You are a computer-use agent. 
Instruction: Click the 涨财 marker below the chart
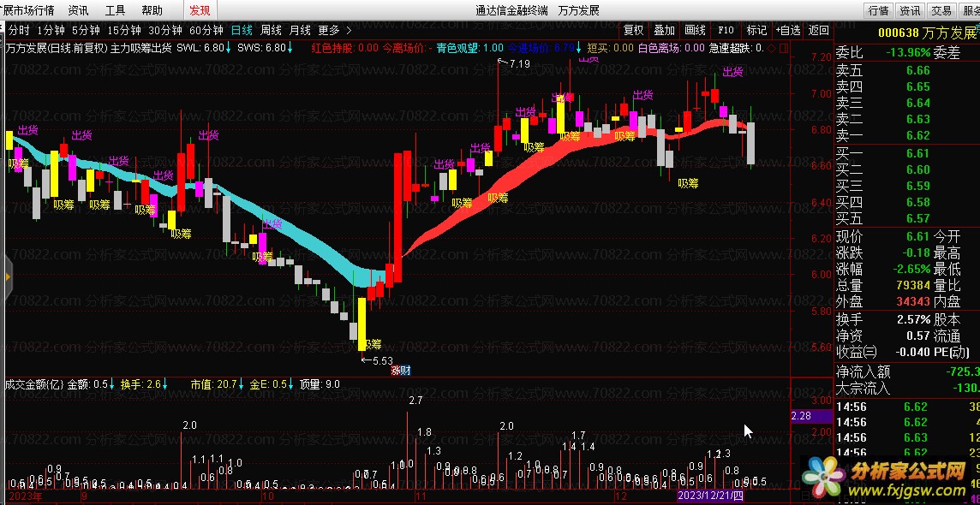401,370
